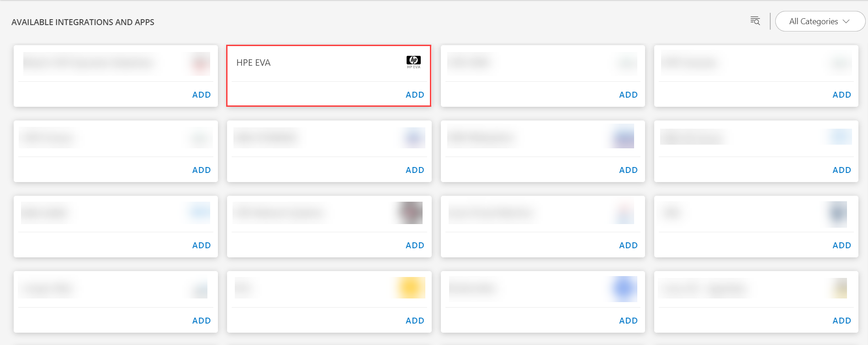Click the light blue logo icon in the third row
Screen dimensions: 868x345
(198, 213)
